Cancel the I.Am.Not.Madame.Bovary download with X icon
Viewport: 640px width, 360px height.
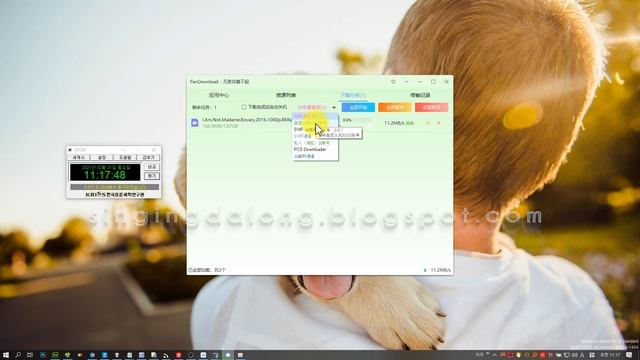tap(439, 123)
